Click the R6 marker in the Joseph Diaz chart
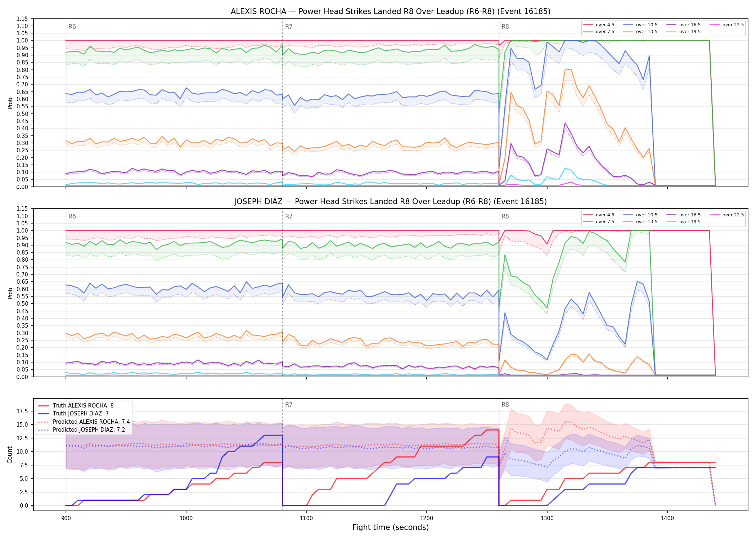The width and height of the screenshot is (756, 540). (x=72, y=216)
